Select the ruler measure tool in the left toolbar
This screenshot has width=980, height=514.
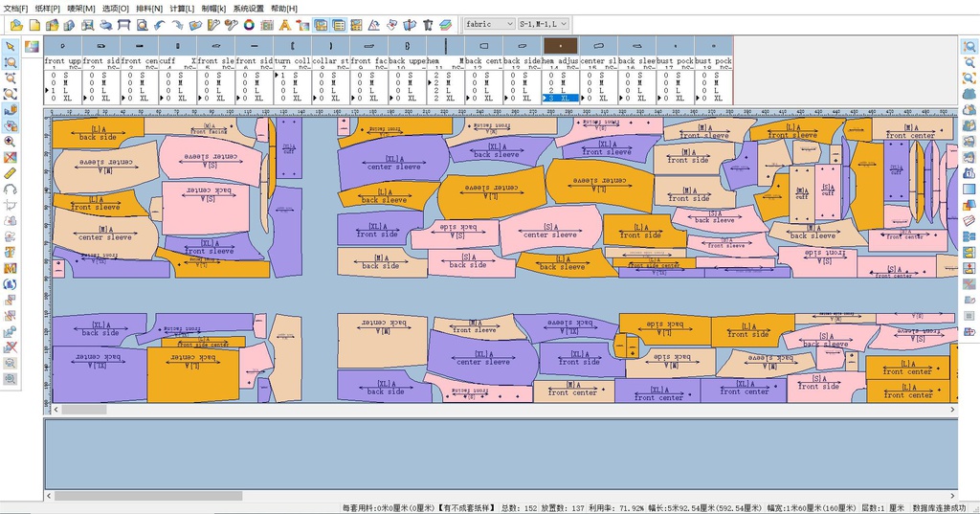click(x=11, y=172)
